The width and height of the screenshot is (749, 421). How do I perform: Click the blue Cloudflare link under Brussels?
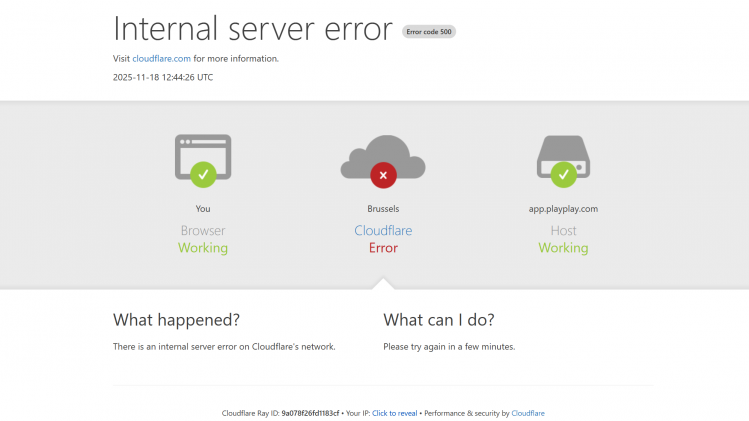[x=383, y=231]
